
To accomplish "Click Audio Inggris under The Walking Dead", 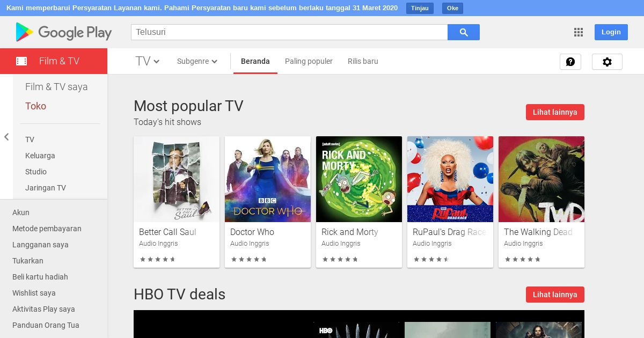I will [523, 244].
